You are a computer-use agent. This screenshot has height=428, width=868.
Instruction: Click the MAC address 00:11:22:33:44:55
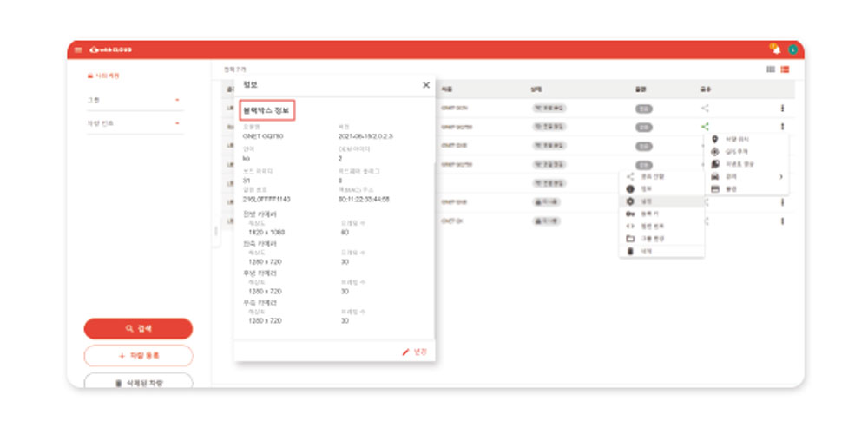tap(364, 199)
